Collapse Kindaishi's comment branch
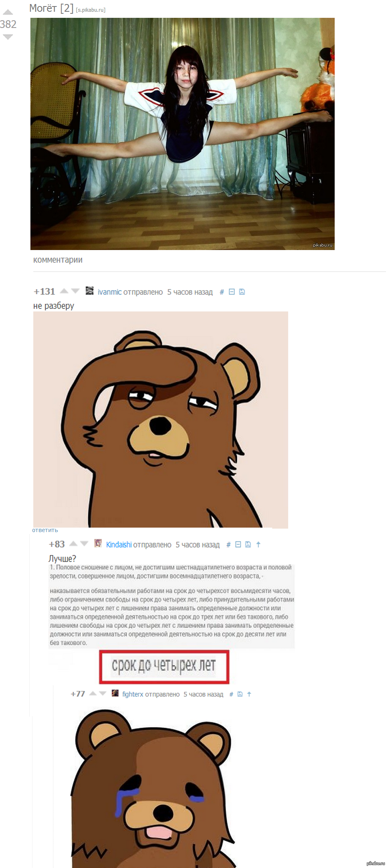The height and width of the screenshot is (868, 387). (x=238, y=545)
